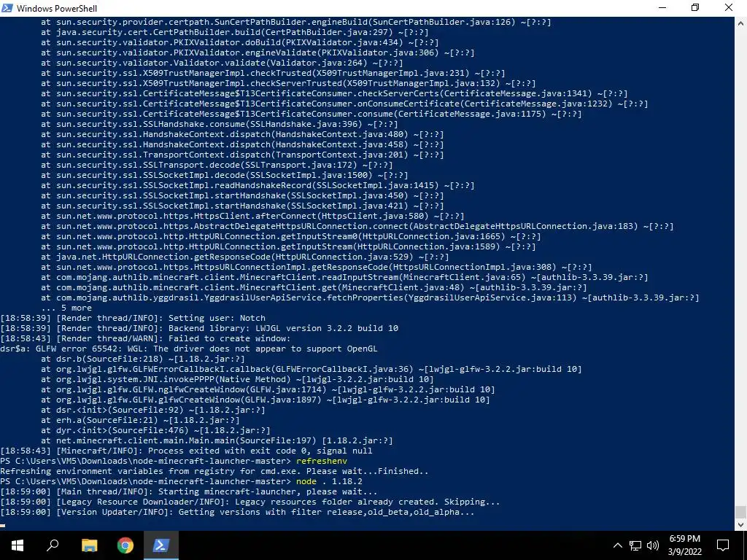
Task: Click the PowerShell scrollbar thumb
Action: [x=741, y=513]
